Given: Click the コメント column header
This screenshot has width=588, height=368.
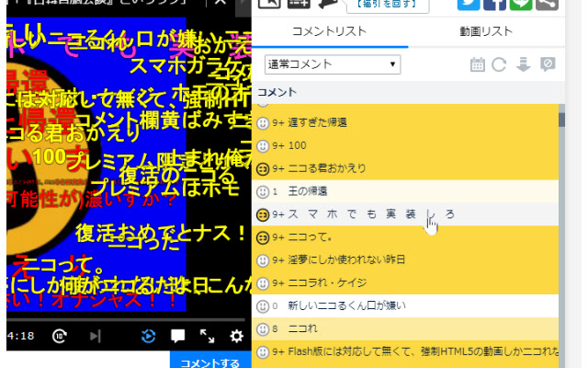Looking at the screenshot, I should (277, 92).
